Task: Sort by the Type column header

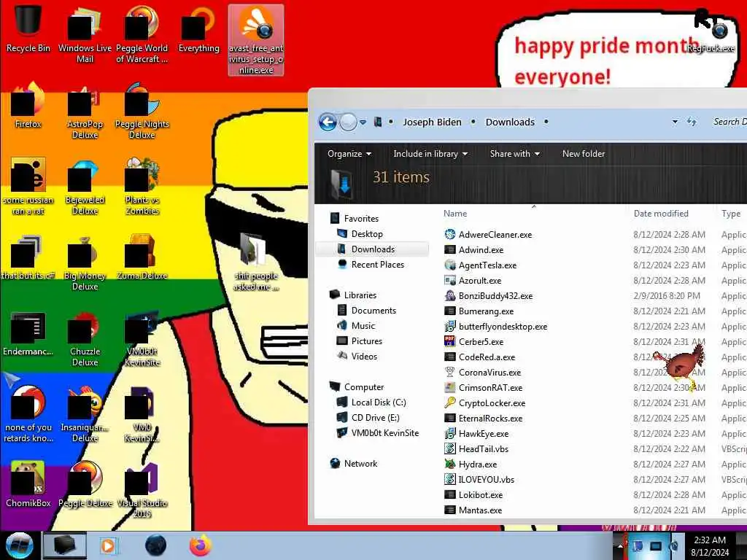Action: click(731, 214)
